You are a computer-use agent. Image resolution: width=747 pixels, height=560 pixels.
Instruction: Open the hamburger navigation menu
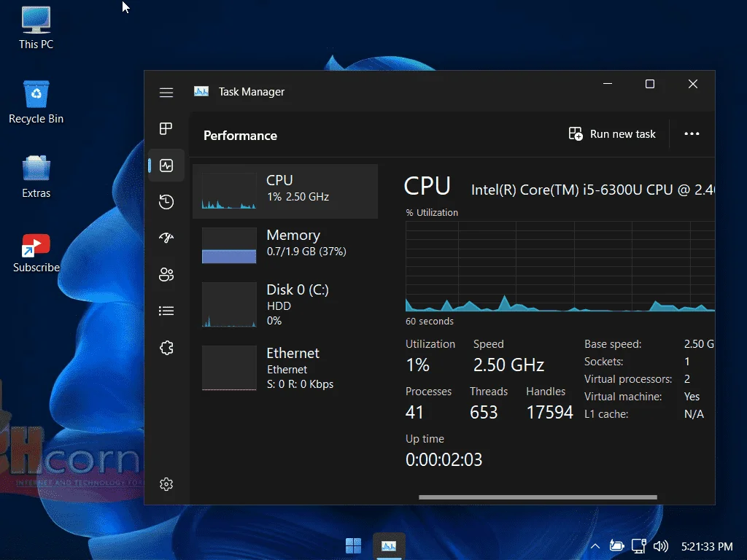point(166,93)
